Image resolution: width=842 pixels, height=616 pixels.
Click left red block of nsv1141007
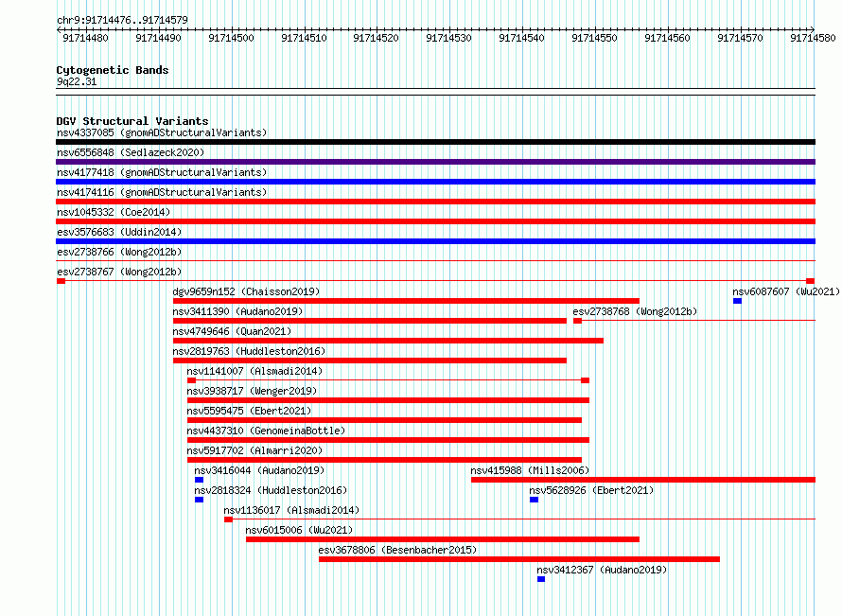[191, 380]
